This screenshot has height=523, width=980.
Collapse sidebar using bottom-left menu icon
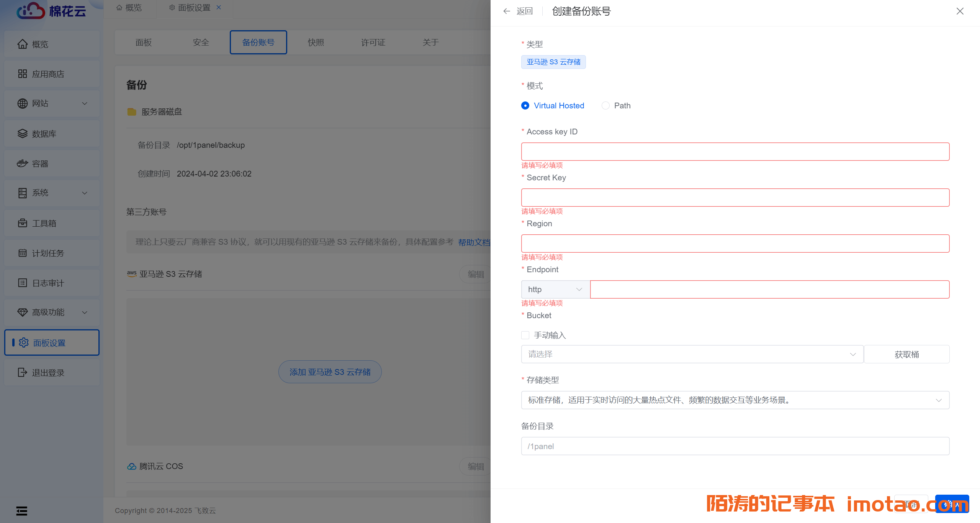(21, 511)
